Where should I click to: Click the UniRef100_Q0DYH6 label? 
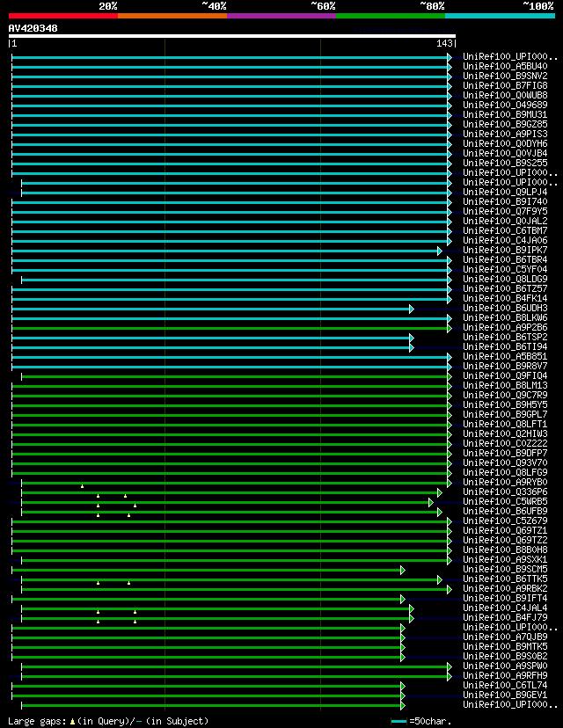505,144
